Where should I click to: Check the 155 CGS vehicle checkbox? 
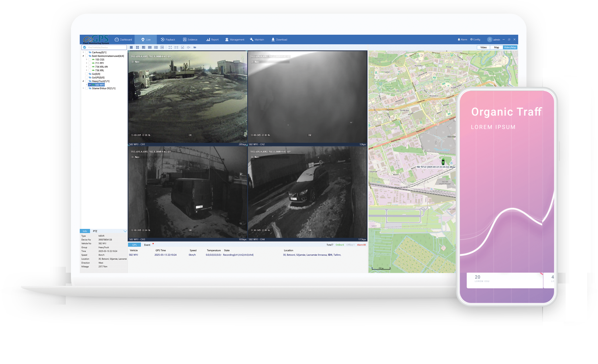point(90,60)
